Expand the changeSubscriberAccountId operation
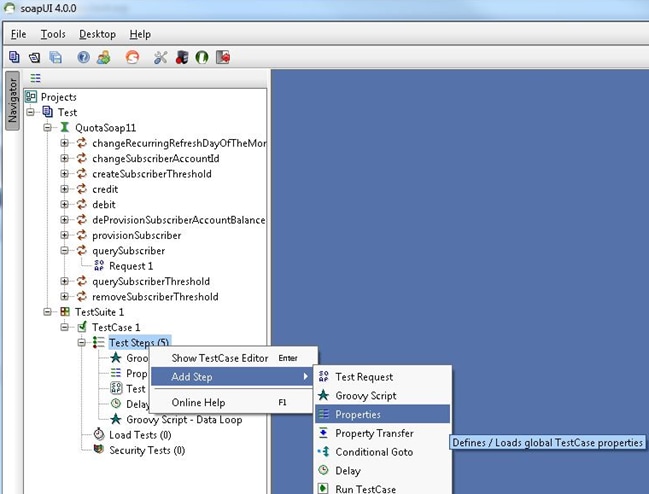This screenshot has height=494, width=649. pyautogui.click(x=65, y=158)
